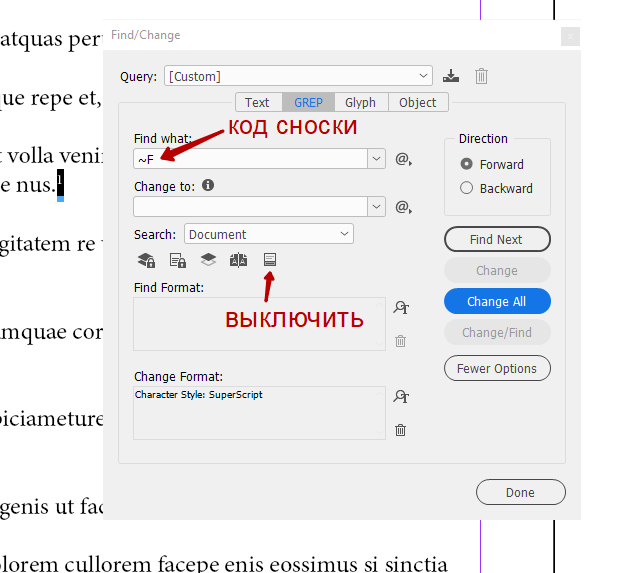The height and width of the screenshot is (573, 637).
Task: Switch to the Glyph tab
Action: [361, 102]
